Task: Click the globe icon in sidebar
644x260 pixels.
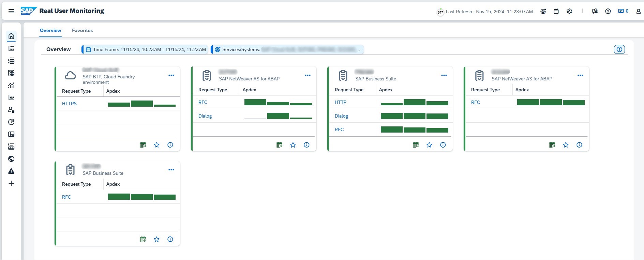Action: pyautogui.click(x=11, y=159)
